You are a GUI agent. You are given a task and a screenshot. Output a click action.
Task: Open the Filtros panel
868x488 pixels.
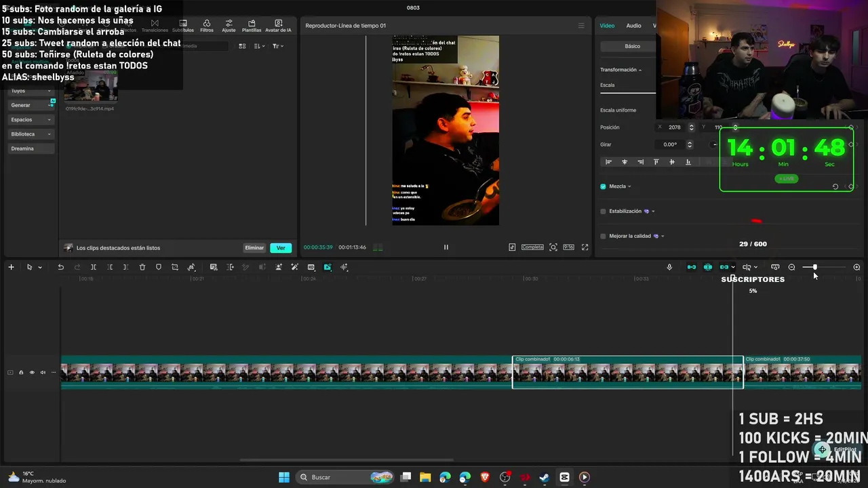click(207, 26)
